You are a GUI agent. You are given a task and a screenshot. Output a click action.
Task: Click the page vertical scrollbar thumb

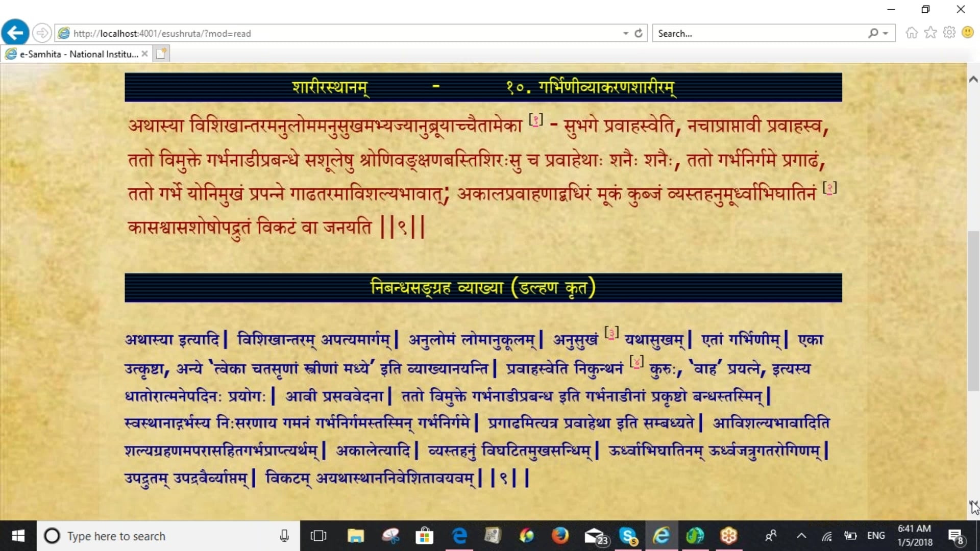pos(973,311)
